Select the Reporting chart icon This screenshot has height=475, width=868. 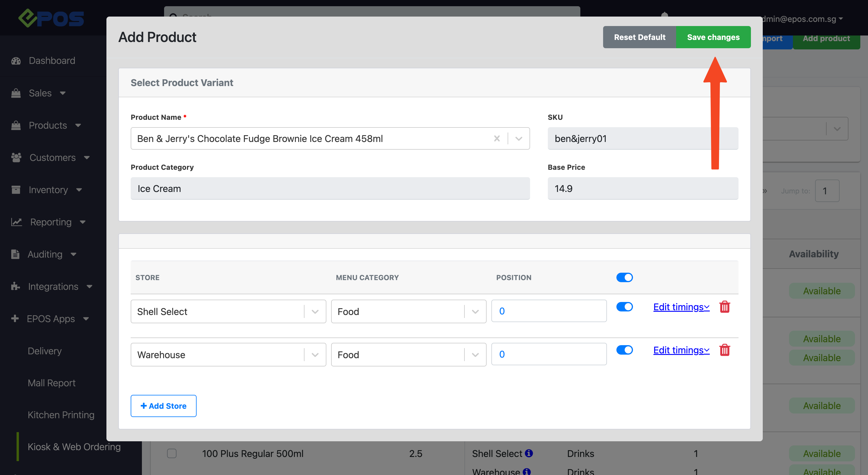tap(17, 222)
